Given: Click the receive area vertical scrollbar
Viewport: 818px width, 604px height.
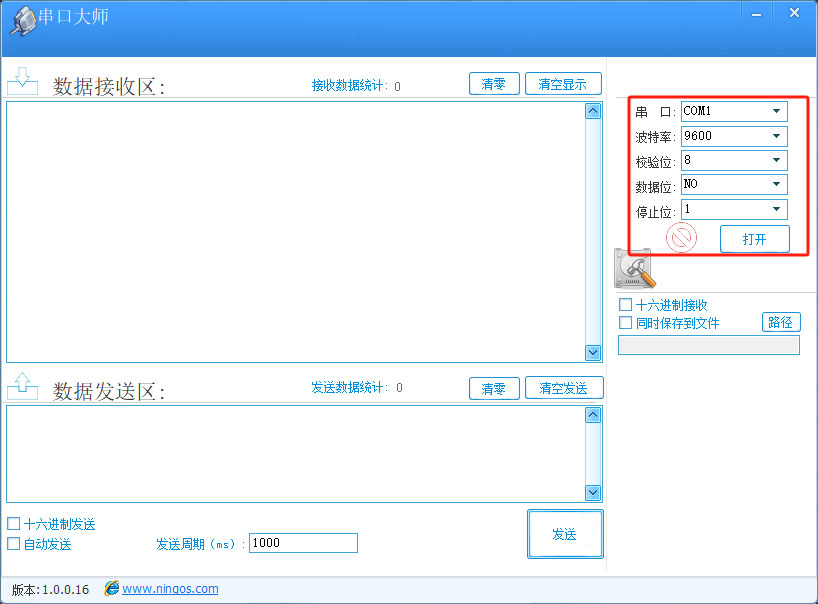Looking at the screenshot, I should (591, 230).
